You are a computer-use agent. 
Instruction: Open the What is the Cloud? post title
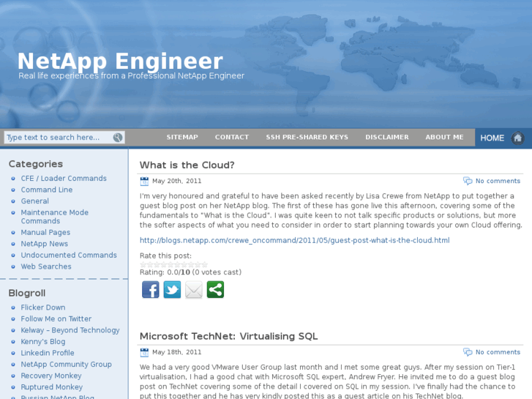(x=187, y=165)
